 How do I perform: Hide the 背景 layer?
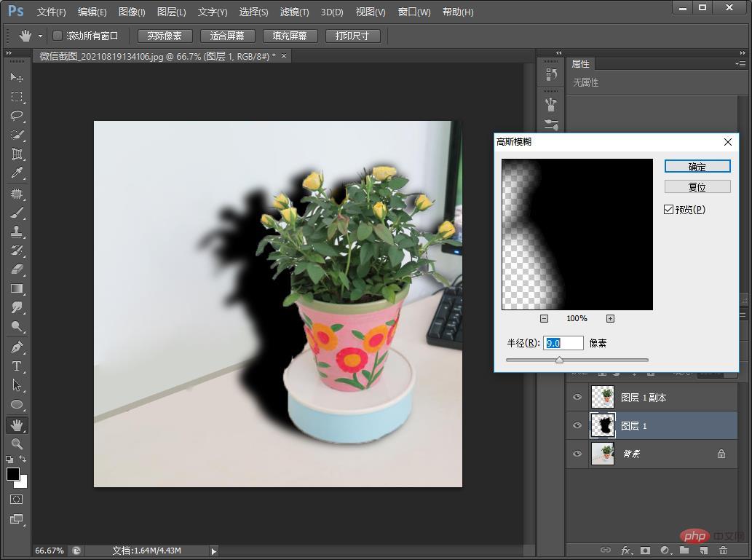577,454
